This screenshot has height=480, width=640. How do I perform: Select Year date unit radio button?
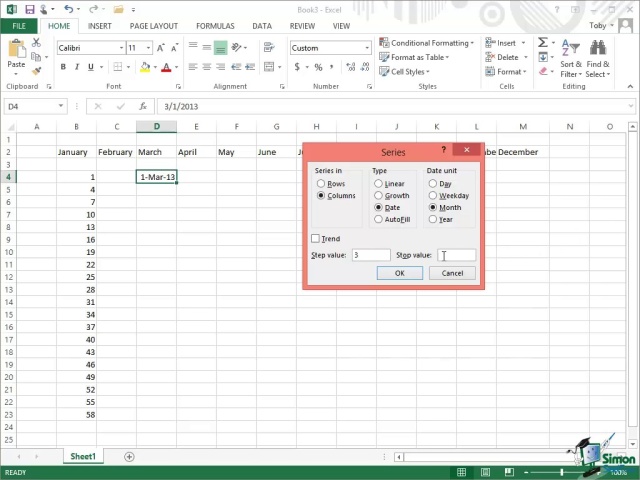(433, 219)
